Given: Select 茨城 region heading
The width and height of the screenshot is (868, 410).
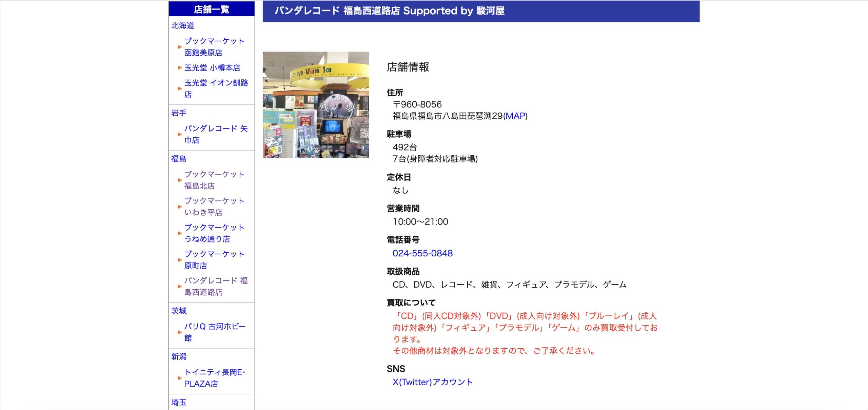Looking at the screenshot, I should [x=179, y=311].
